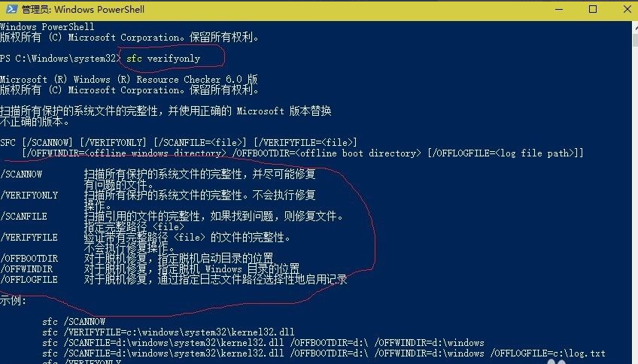Click the example line sfc /SCANNOW
The width and height of the screenshot is (638, 364).
[x=74, y=322]
